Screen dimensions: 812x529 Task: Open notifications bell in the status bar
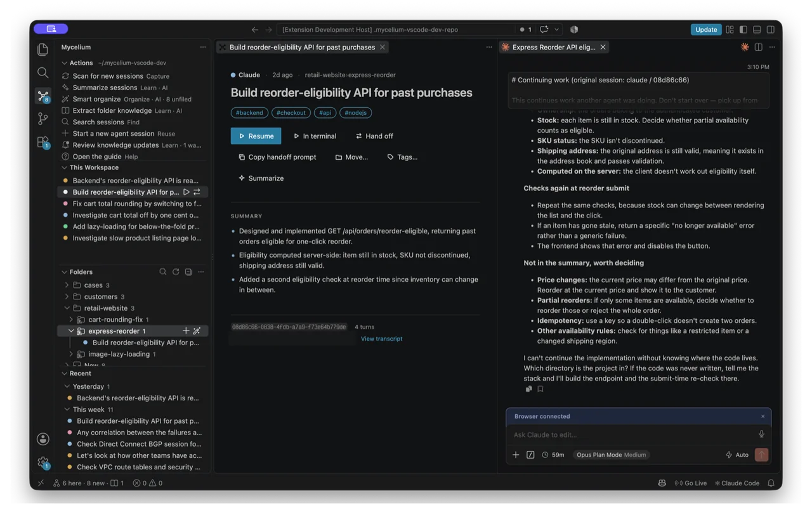pyautogui.click(x=771, y=483)
